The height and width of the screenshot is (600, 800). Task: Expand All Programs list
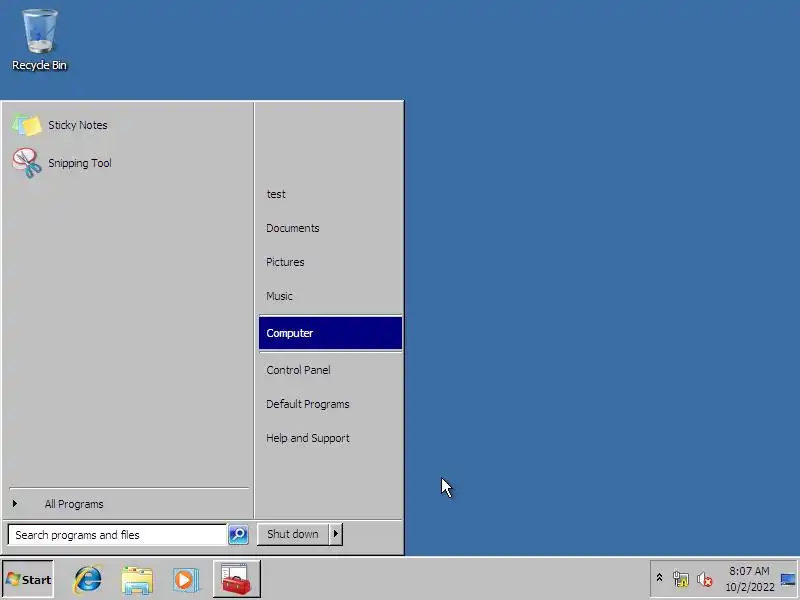(x=128, y=504)
